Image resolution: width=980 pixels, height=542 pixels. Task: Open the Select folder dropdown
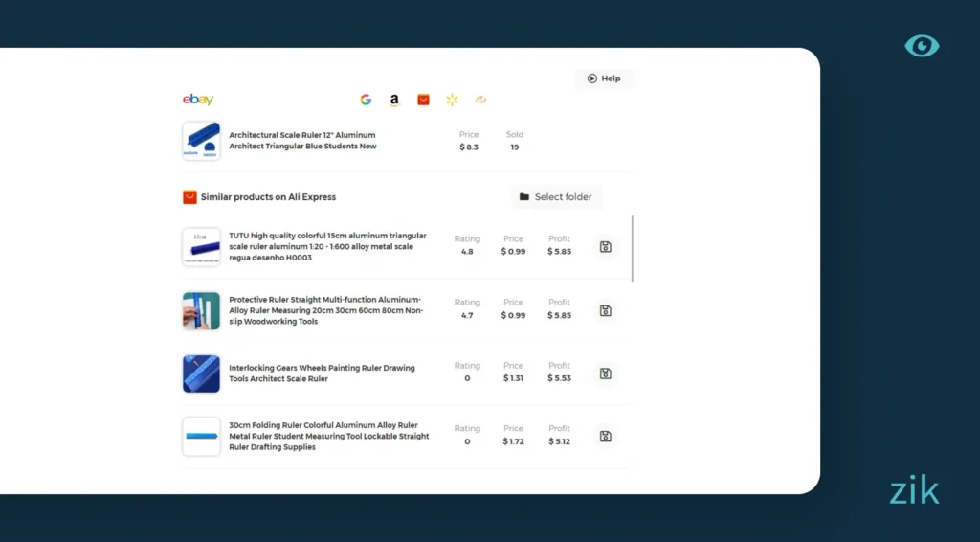(556, 197)
